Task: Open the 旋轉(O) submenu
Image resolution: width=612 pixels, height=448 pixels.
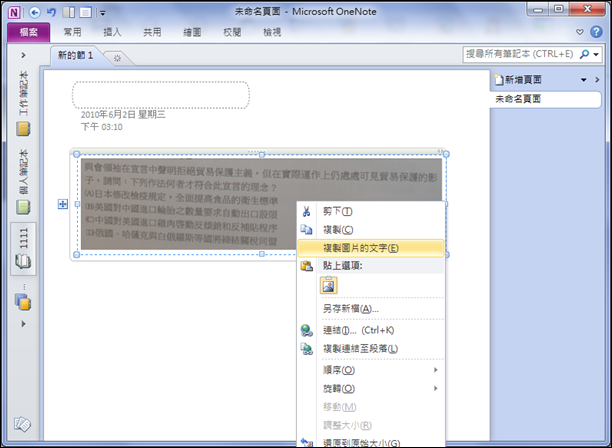Action: pos(371,388)
